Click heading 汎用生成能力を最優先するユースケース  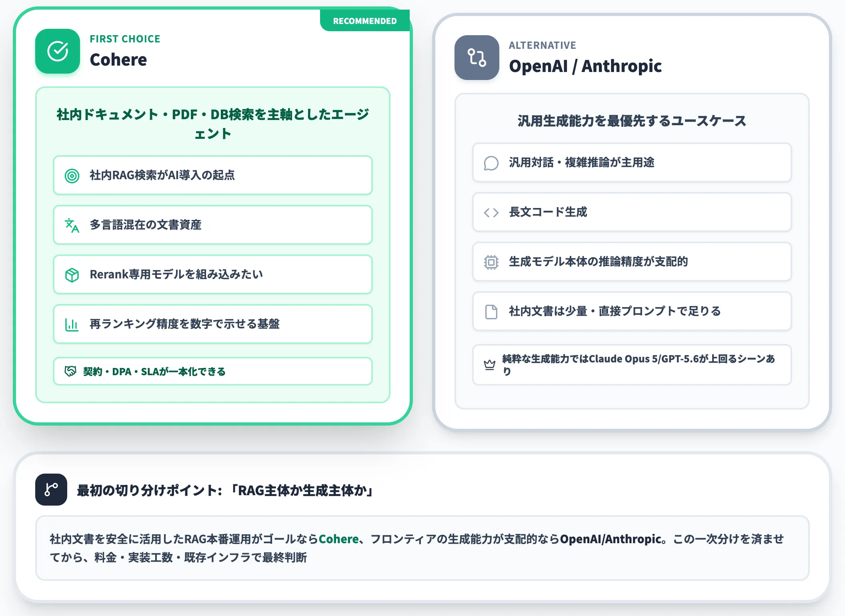click(632, 121)
